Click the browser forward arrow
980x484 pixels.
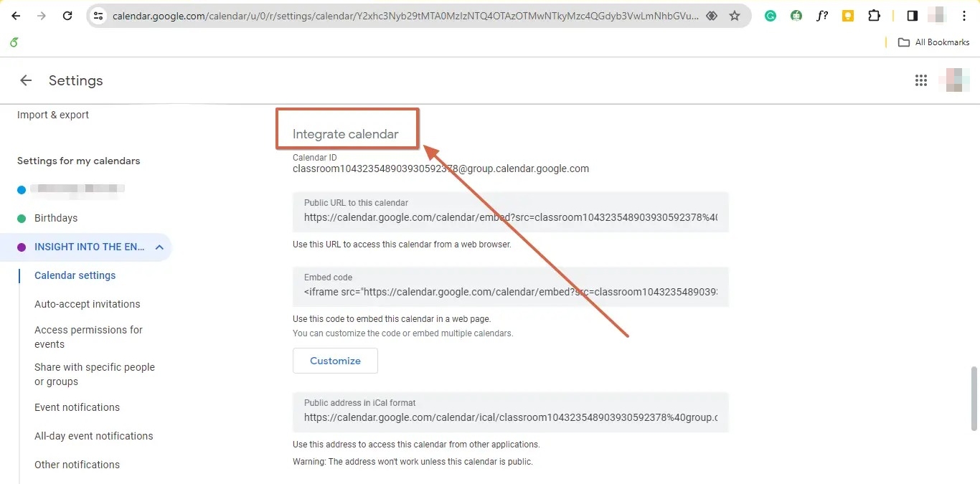tap(42, 16)
